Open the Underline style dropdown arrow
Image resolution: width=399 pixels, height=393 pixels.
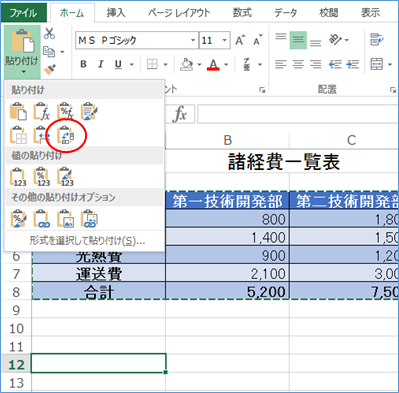(131, 64)
